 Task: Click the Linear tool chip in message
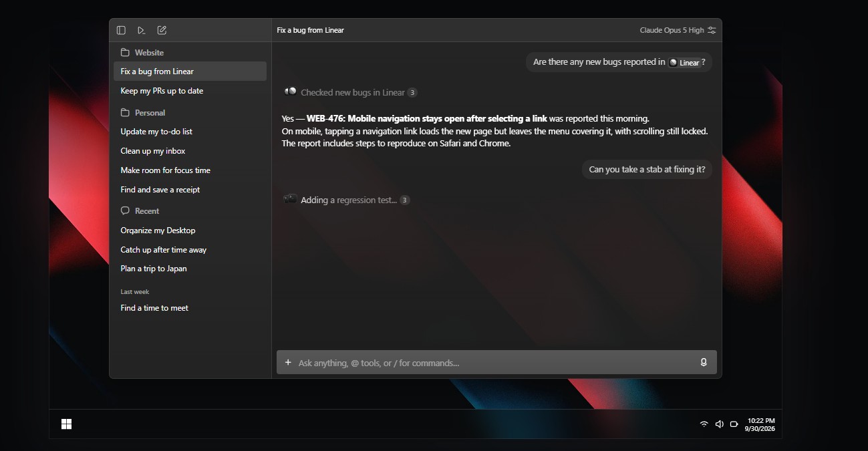684,62
